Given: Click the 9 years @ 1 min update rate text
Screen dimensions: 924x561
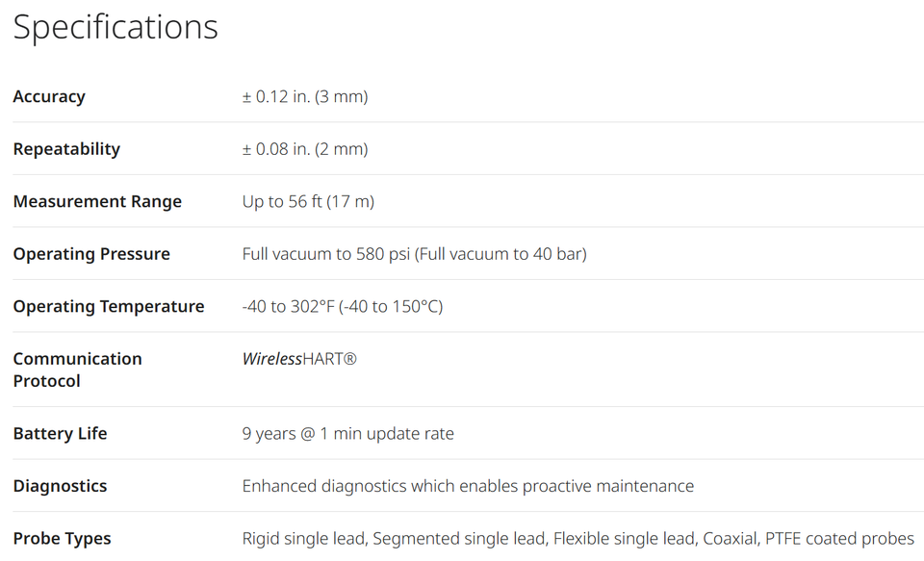Looking at the screenshot, I should (x=347, y=434).
